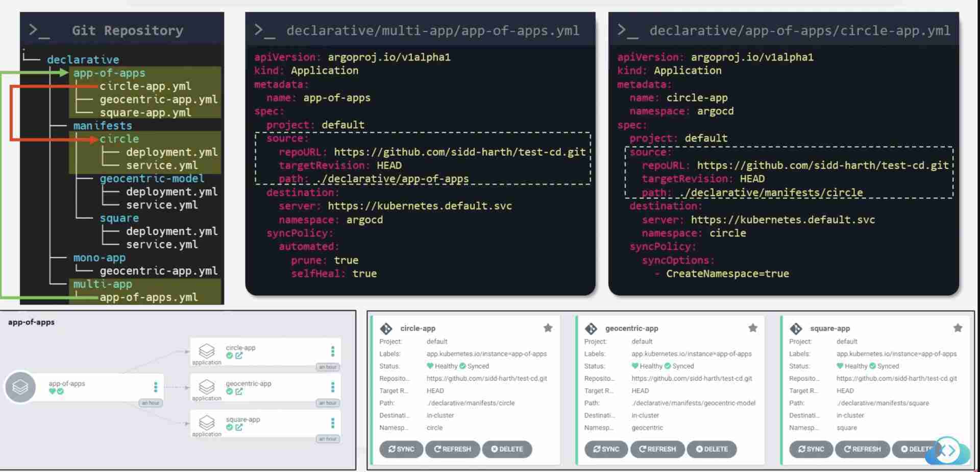Select the mono-app folder in tree
Screen dimensions: 980x472
click(99, 257)
